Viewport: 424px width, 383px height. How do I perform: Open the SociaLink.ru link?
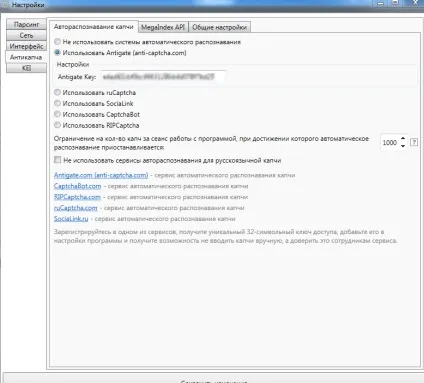[71, 219]
